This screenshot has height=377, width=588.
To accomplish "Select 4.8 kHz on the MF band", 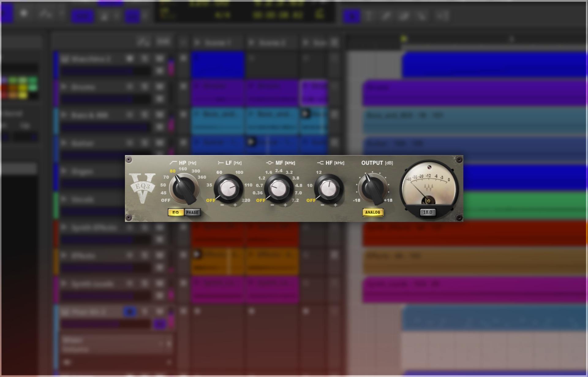I will click(x=299, y=185).
